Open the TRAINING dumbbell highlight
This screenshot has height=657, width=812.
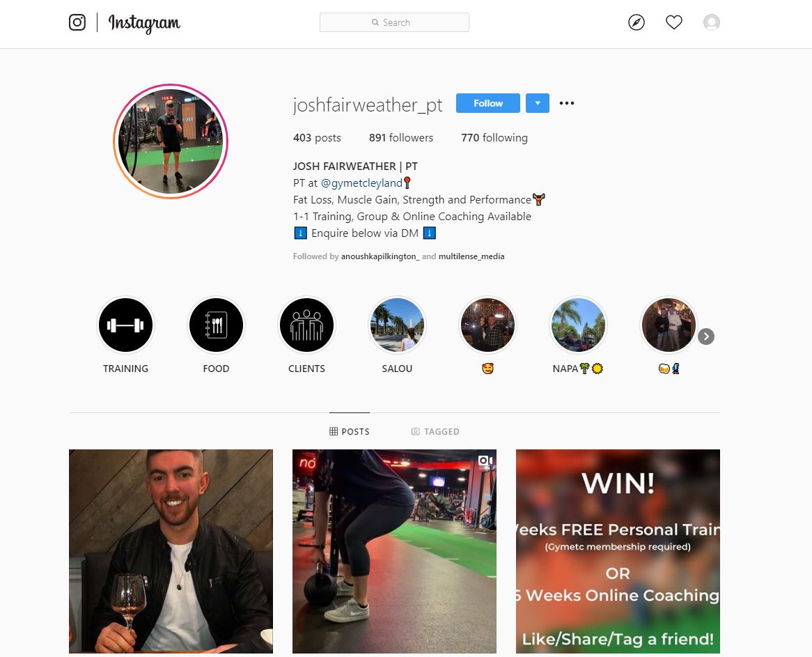pos(125,325)
